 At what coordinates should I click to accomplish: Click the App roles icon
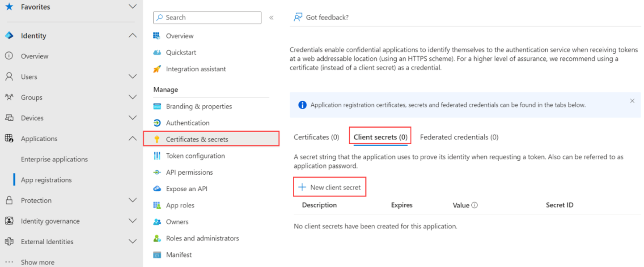(x=157, y=206)
